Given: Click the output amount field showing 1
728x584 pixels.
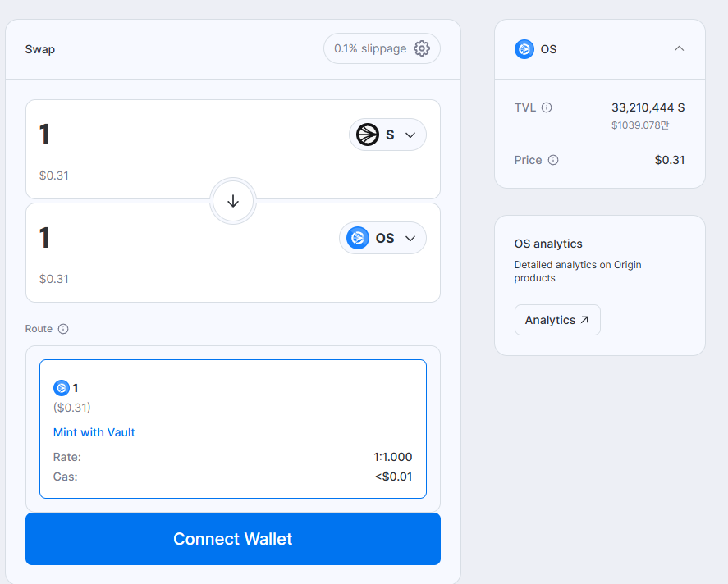Looking at the screenshot, I should point(44,238).
